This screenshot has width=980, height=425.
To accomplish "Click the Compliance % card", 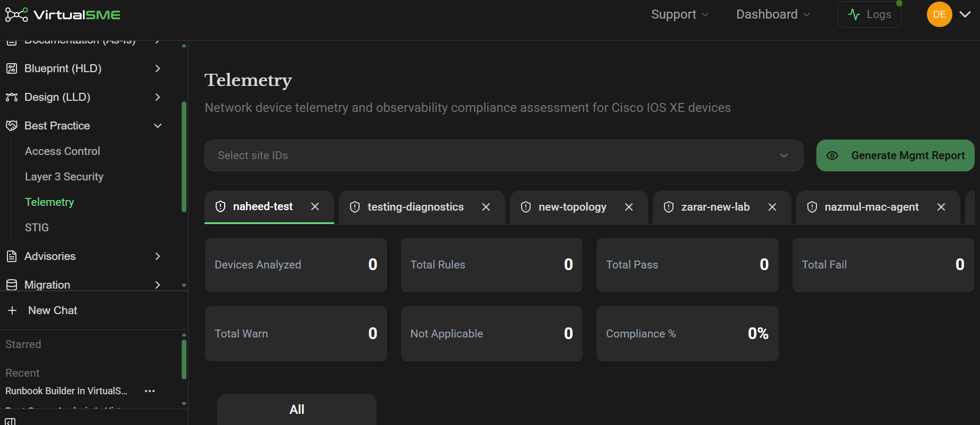I will [687, 334].
